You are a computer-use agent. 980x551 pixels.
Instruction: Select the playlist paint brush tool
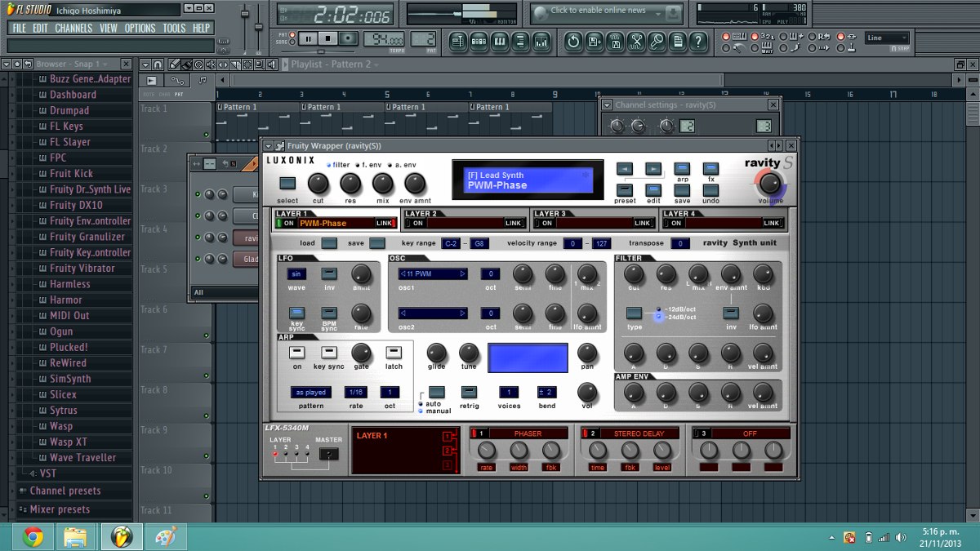pos(187,64)
